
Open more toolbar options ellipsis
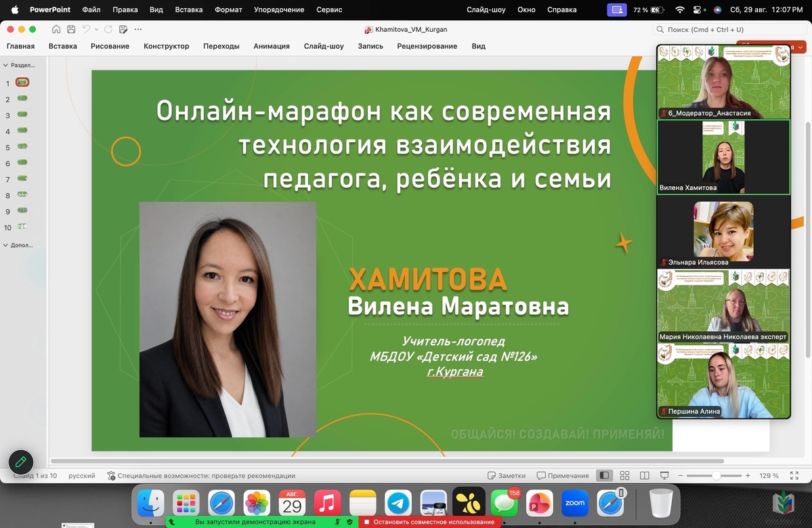coord(137,30)
